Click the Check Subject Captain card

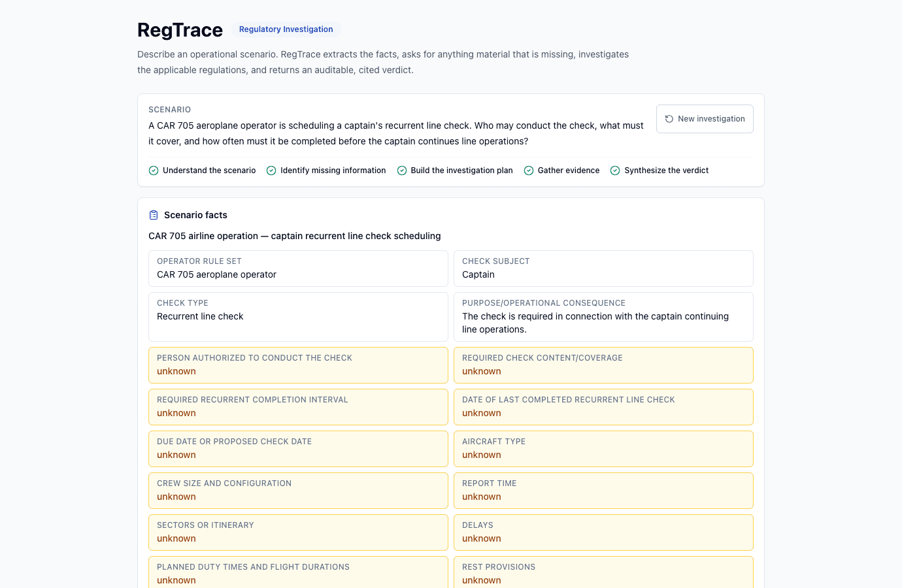point(603,269)
